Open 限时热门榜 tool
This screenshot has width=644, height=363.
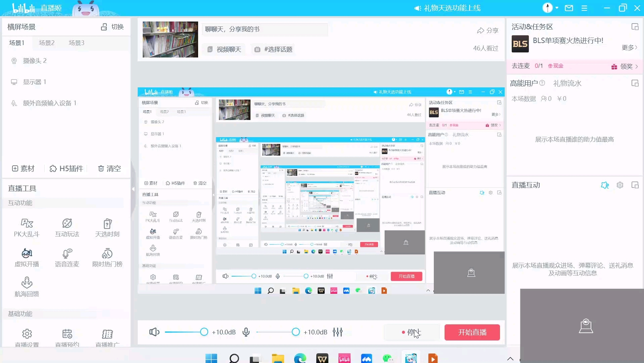tap(107, 257)
